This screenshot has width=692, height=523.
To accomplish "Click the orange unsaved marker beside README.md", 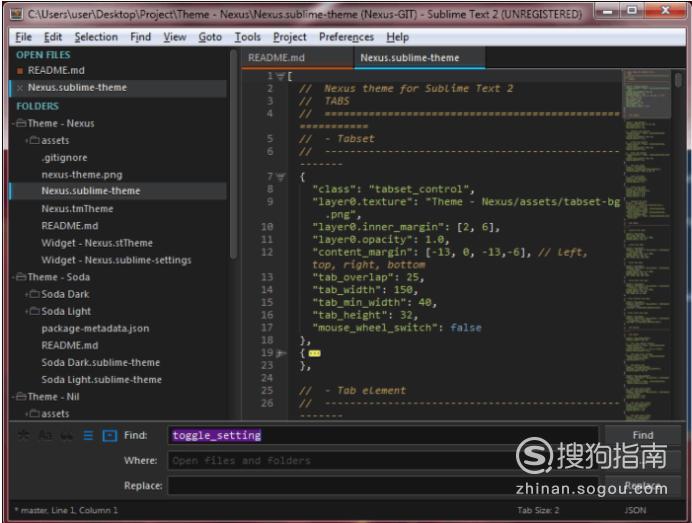I will tap(20, 71).
